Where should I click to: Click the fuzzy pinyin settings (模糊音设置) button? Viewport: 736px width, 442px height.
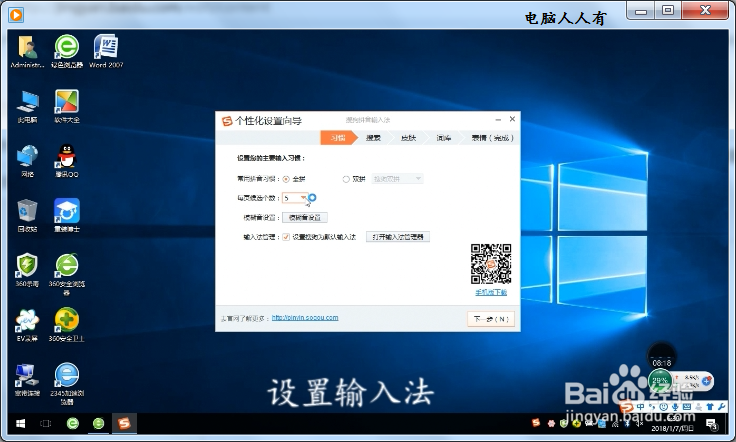(x=305, y=218)
